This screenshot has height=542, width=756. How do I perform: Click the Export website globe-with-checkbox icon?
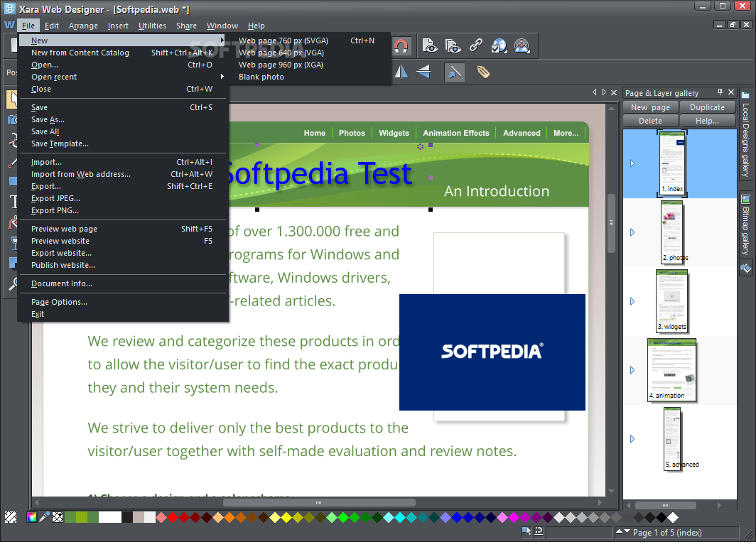499,45
